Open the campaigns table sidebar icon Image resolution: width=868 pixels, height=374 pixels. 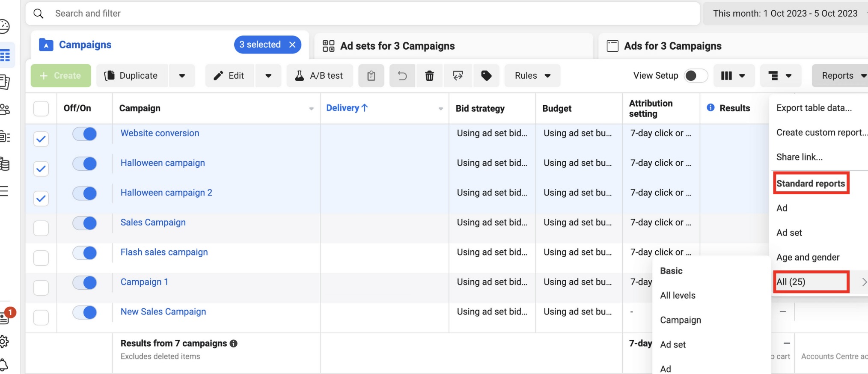click(6, 55)
